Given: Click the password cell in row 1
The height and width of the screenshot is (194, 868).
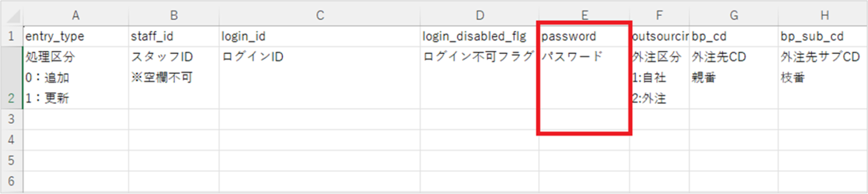Looking at the screenshot, I should [x=584, y=36].
